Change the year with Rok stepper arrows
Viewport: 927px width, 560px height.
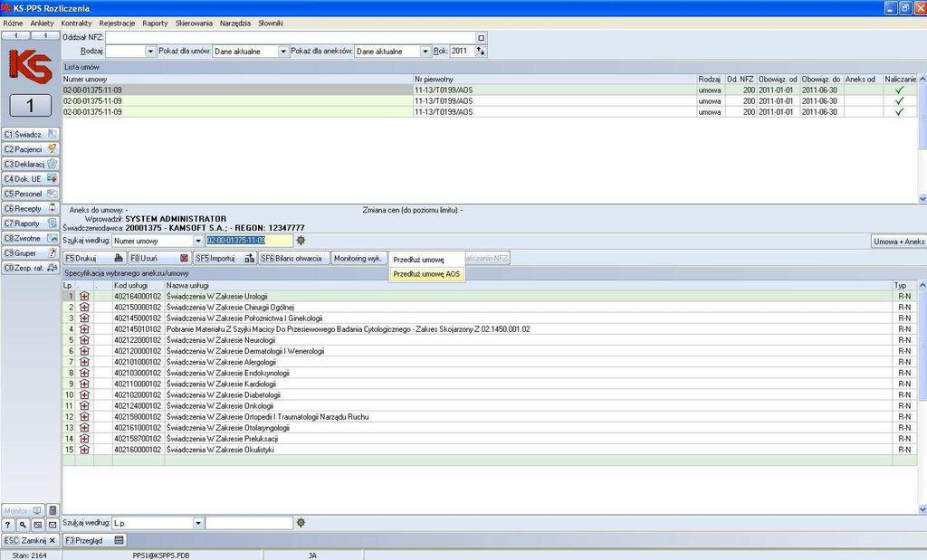[x=481, y=52]
